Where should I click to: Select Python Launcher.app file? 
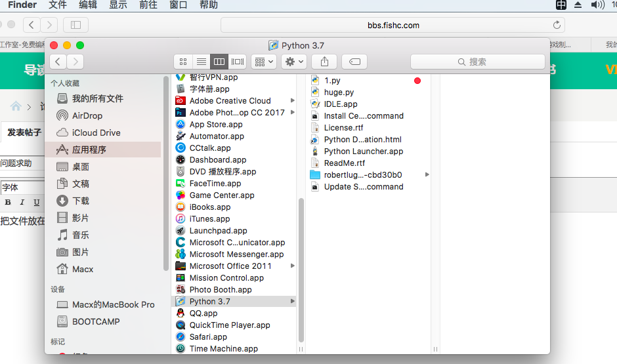363,152
